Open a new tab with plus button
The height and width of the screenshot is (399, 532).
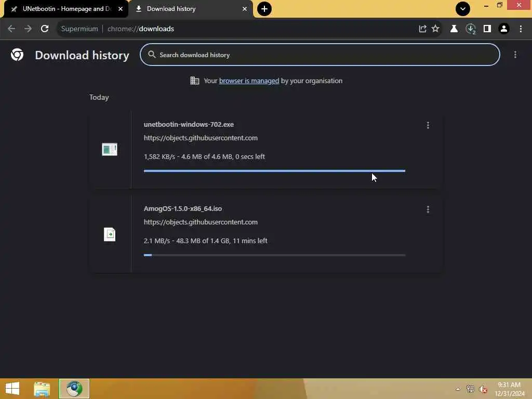tap(264, 9)
